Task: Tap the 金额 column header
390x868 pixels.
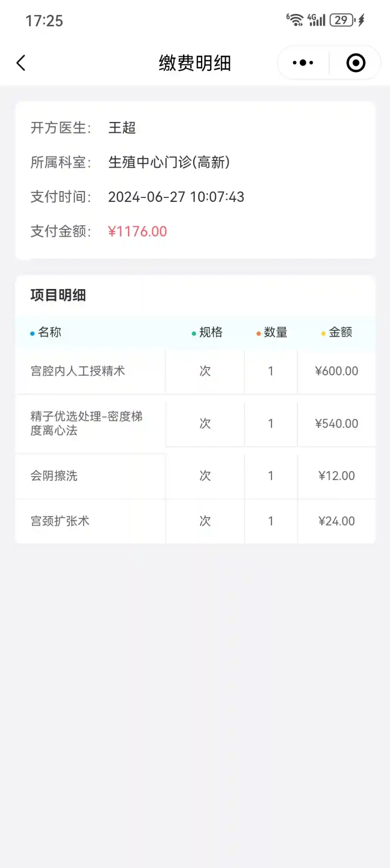Action: [x=340, y=332]
